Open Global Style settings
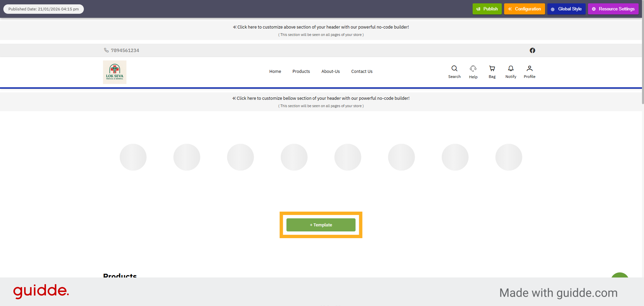Image resolution: width=644 pixels, height=306 pixels. pos(567,9)
